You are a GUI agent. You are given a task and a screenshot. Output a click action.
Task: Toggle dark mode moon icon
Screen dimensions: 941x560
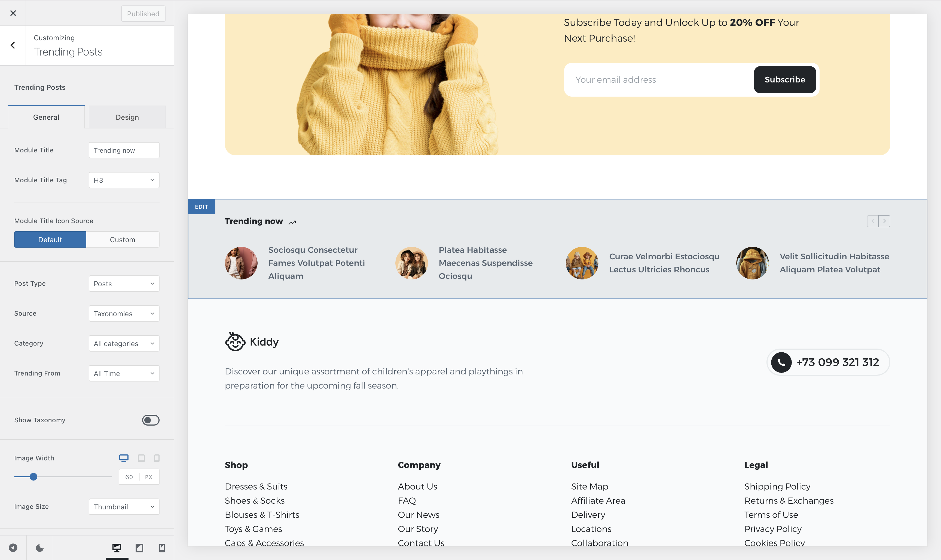pyautogui.click(x=40, y=547)
